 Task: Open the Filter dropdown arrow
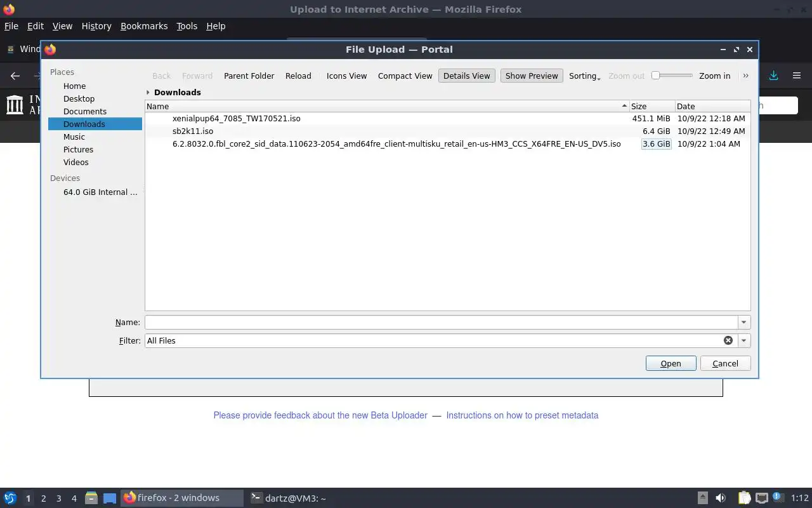(744, 340)
